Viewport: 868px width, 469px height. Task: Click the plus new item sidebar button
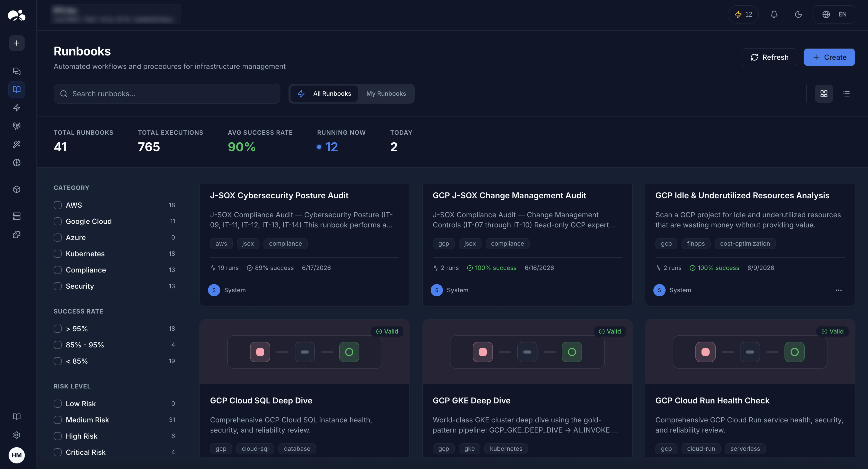click(x=16, y=43)
